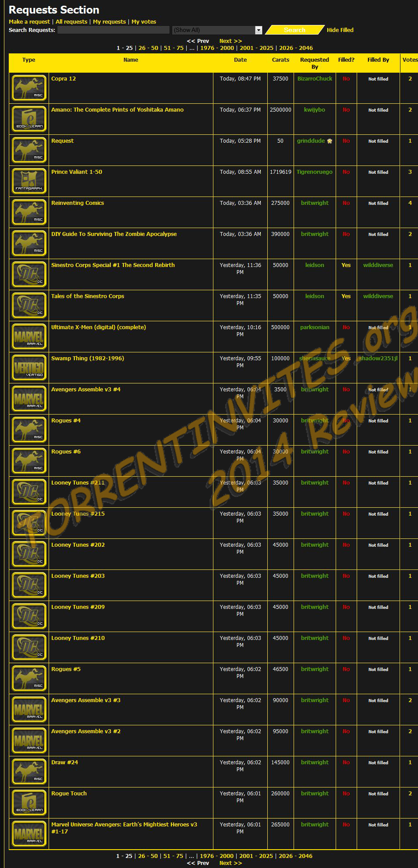Open the Rogue Touch request title

coord(69,794)
